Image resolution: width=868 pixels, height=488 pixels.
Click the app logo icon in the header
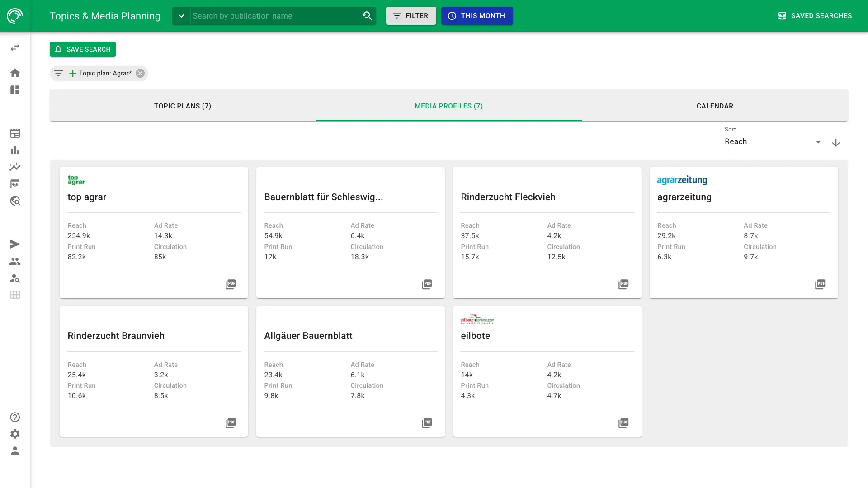pos(15,16)
